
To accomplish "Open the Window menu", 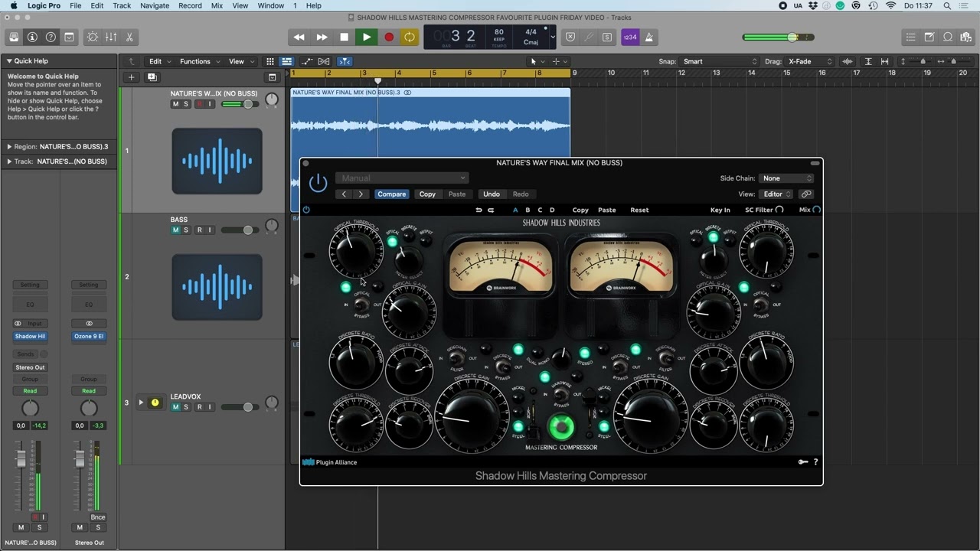I will [x=271, y=5].
